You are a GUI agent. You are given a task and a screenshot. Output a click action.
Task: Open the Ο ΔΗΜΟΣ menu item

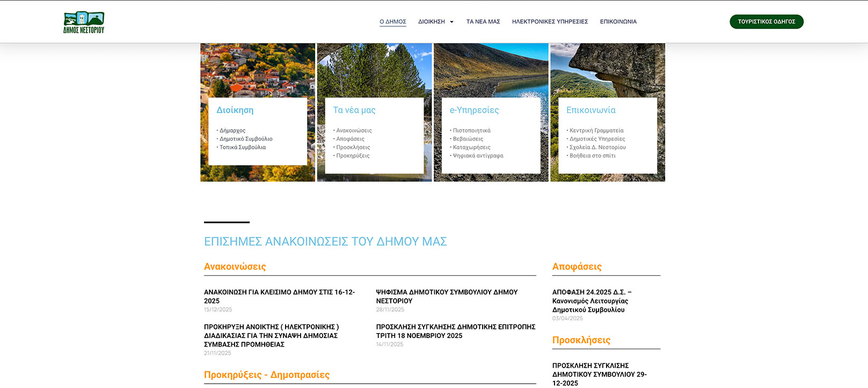pos(392,22)
